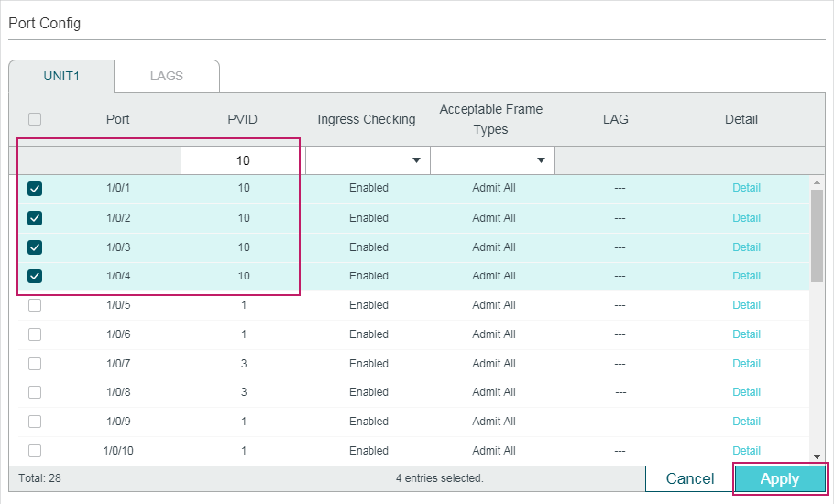
Task: Check the checkbox for port 1/0/8
Action: click(35, 392)
